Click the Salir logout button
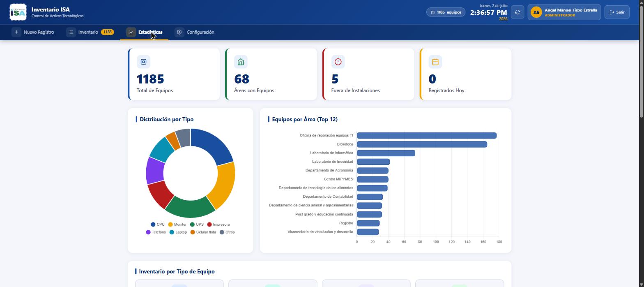This screenshot has width=644, height=287. (x=617, y=12)
